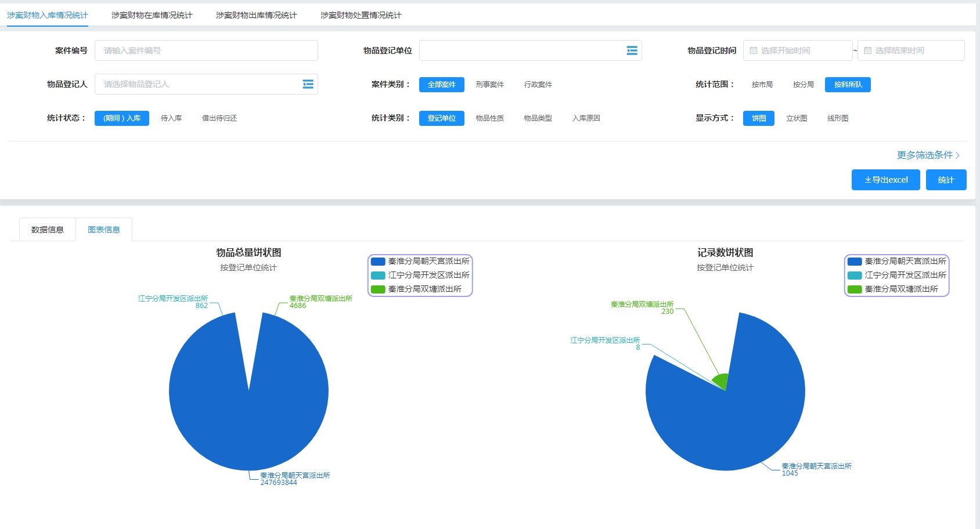
Task: Open the 物品登记单位 dropdown field
Action: click(530, 50)
